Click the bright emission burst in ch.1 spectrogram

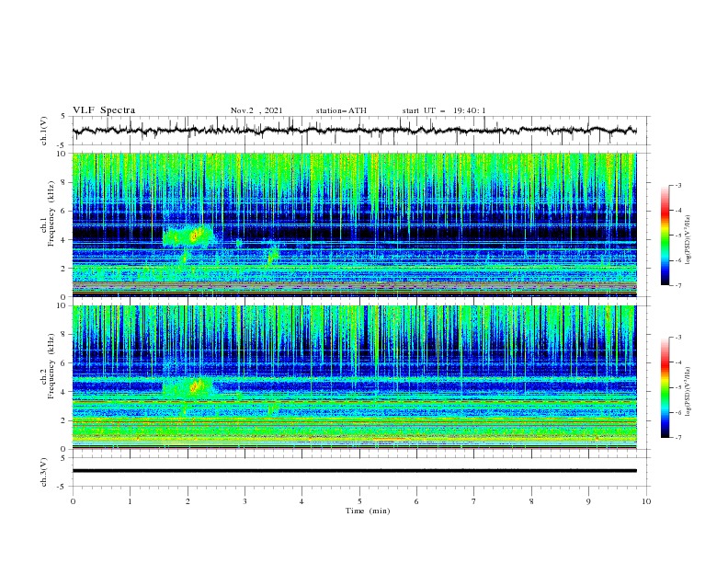tap(188, 236)
